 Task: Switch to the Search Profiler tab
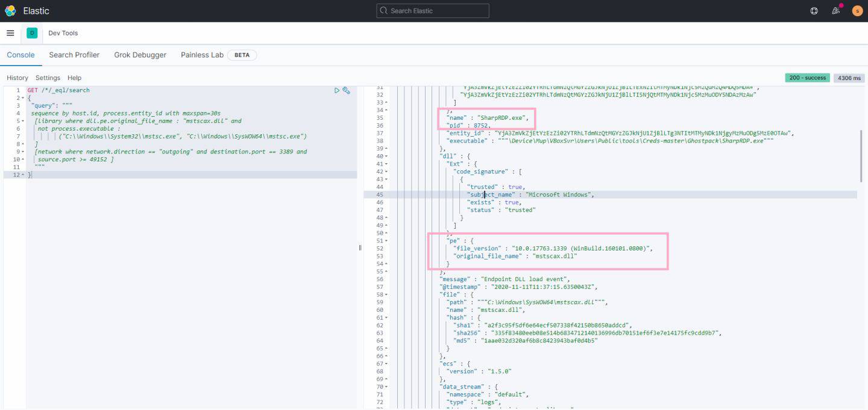(x=74, y=55)
